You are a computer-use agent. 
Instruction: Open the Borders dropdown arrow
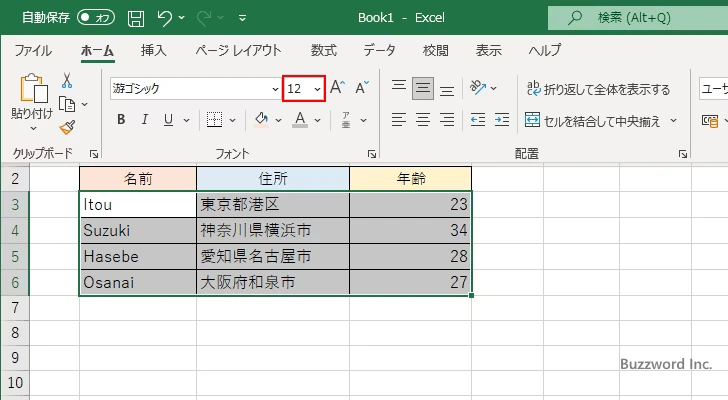click(x=233, y=120)
